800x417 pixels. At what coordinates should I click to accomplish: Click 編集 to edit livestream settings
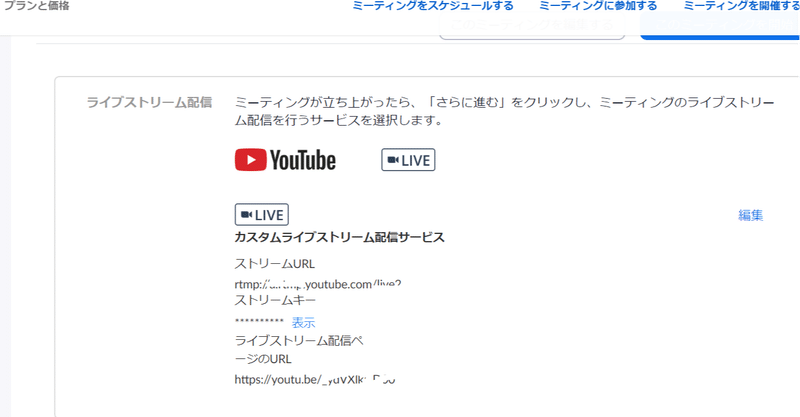tap(751, 215)
